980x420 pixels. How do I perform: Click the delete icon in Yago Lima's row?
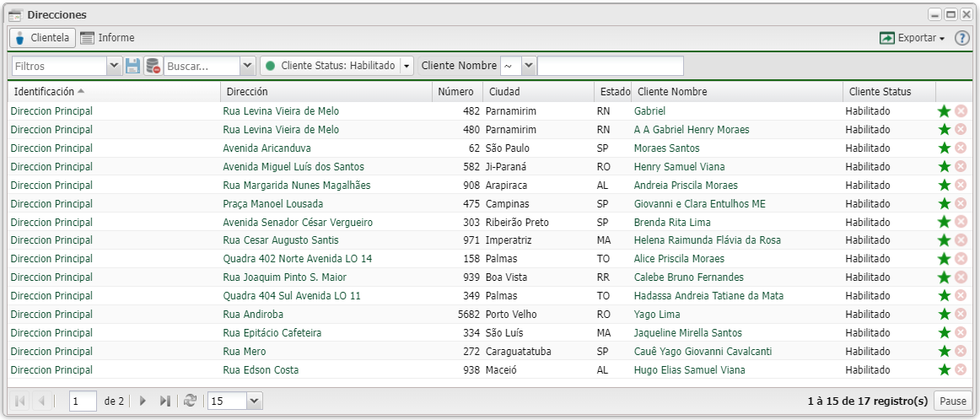961,315
